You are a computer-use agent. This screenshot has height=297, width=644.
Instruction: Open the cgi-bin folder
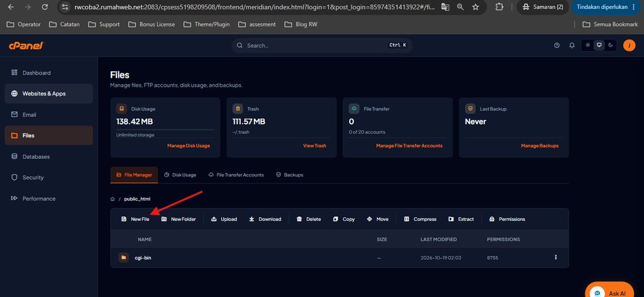pos(143,257)
